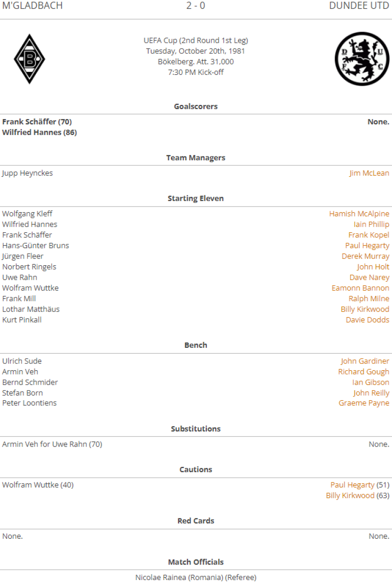This screenshot has width=392, height=583.
Task: Open Davie Dodds player link
Action: pyautogui.click(x=367, y=320)
